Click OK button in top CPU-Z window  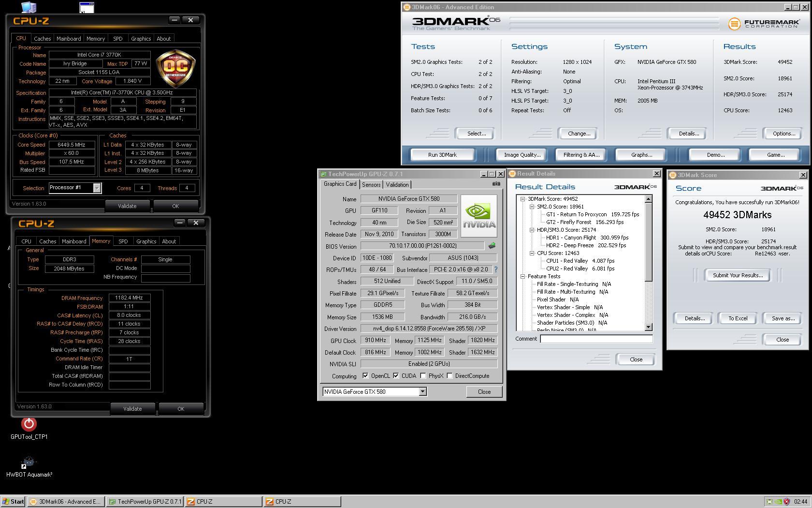tap(175, 206)
